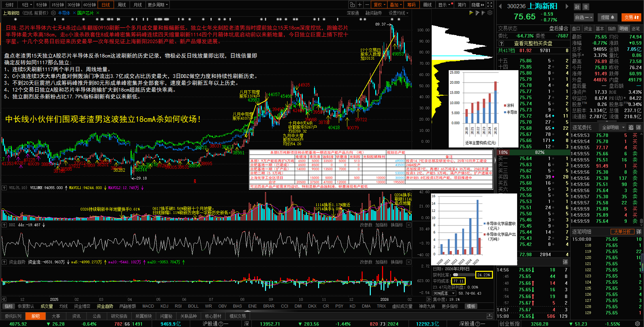Screen dimensions: 644x327
Task: Switch to the 周线 weekly chart tab
Action: (122, 5)
